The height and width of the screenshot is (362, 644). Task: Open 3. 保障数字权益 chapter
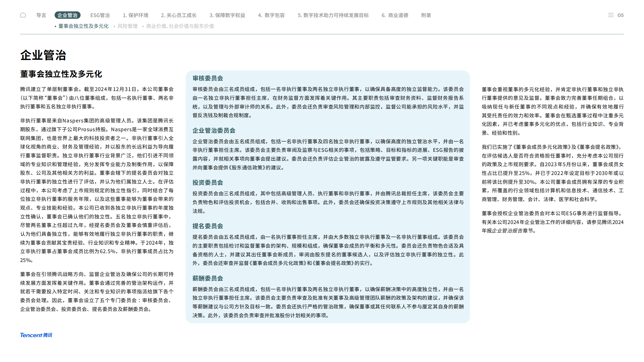coord(227,15)
